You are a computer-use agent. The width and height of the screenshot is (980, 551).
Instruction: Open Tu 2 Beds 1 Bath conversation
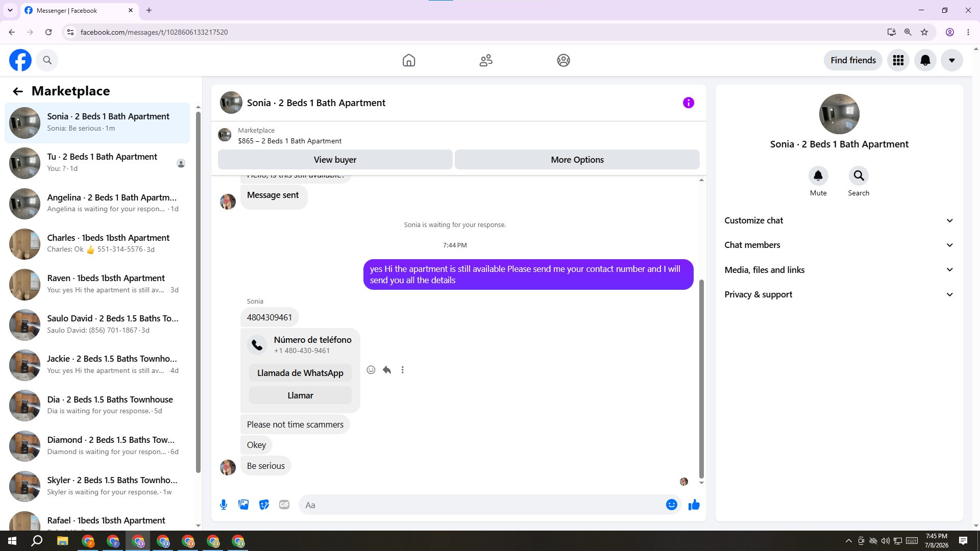coord(97,163)
